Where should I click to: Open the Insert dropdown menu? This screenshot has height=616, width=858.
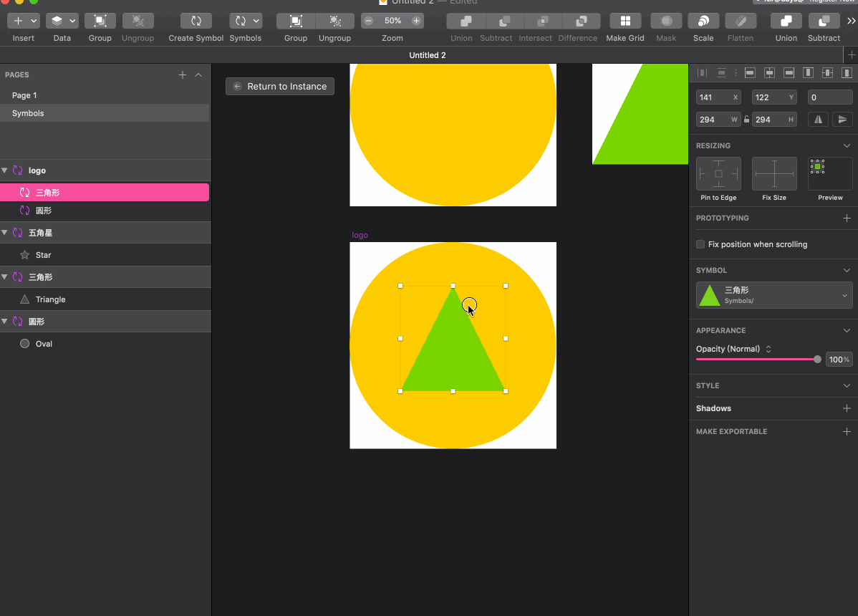24,21
